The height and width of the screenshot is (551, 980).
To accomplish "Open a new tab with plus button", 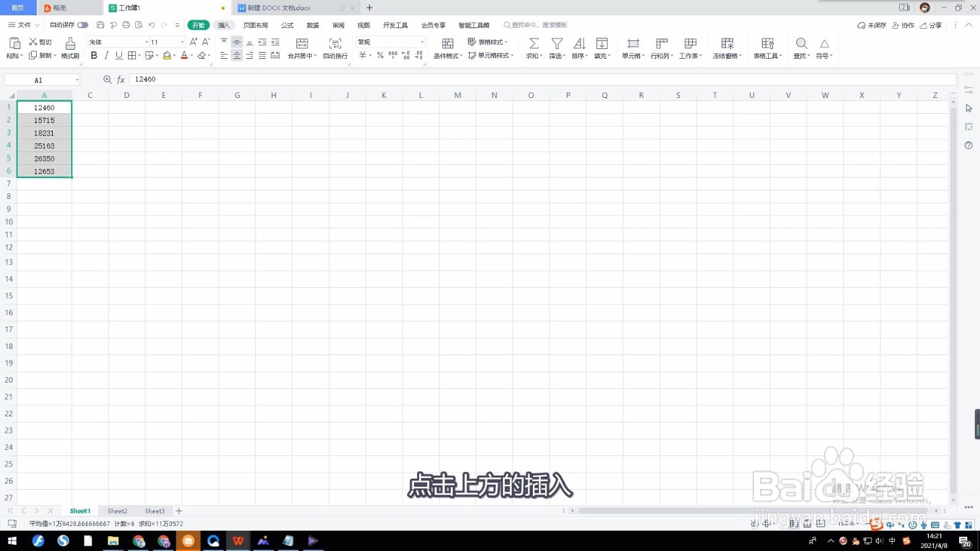I will click(369, 8).
